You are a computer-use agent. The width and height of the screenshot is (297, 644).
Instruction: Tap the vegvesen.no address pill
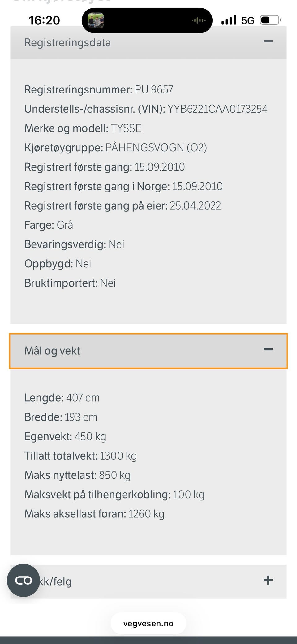[x=148, y=623]
